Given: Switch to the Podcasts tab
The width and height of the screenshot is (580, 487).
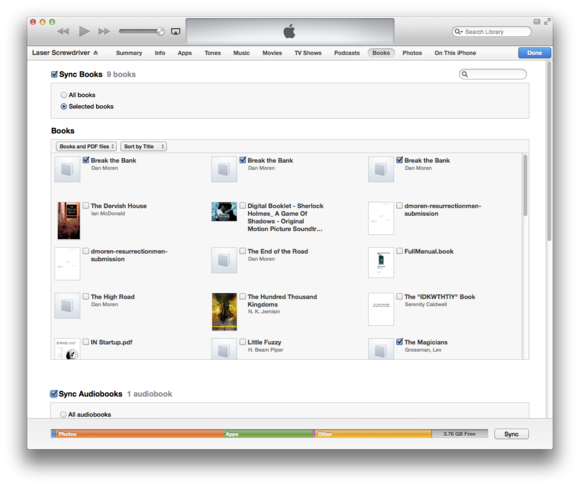Looking at the screenshot, I should point(347,53).
